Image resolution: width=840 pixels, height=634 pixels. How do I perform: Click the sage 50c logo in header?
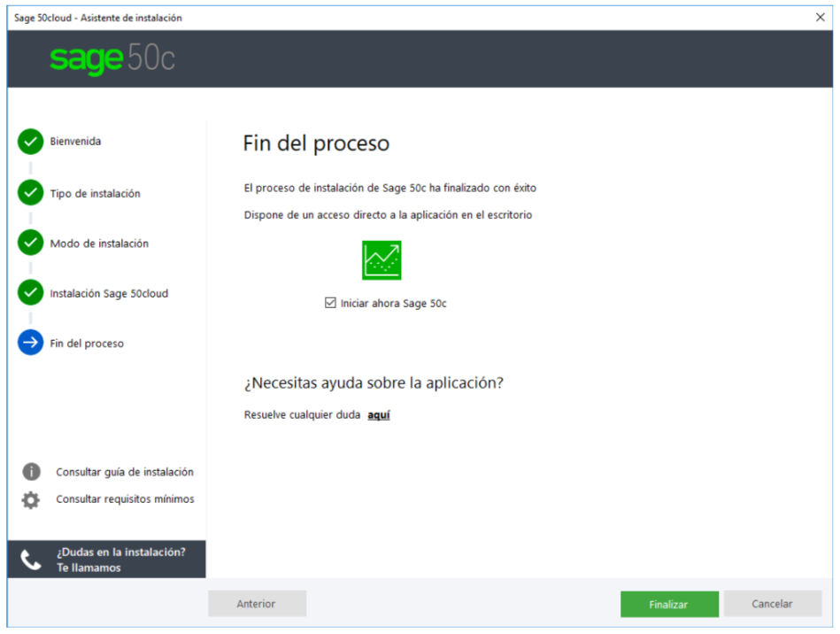click(x=112, y=58)
